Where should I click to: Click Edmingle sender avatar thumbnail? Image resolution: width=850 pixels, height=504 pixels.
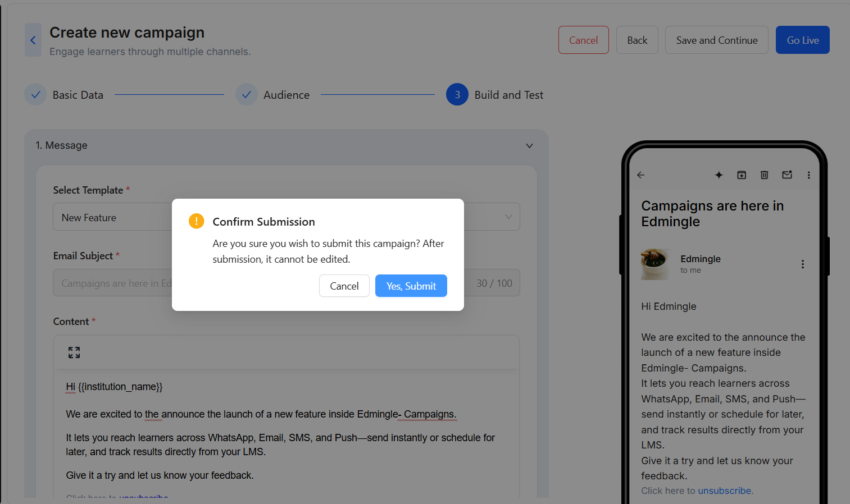(655, 264)
